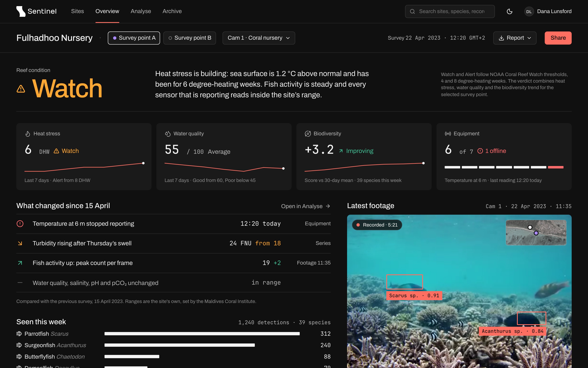Image resolution: width=588 pixels, height=368 pixels.
Task: Click the alert icon on the temperature row
Action: click(20, 224)
